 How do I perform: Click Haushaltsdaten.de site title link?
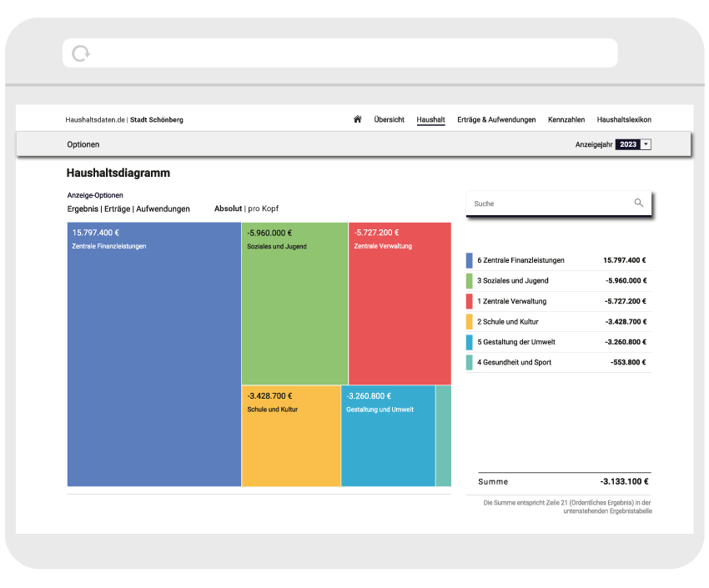(x=95, y=120)
